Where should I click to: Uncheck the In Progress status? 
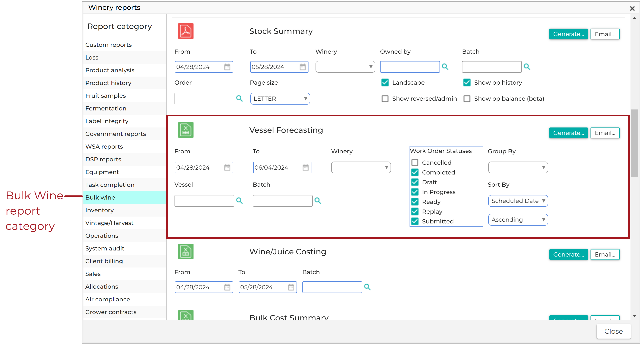pos(415,192)
